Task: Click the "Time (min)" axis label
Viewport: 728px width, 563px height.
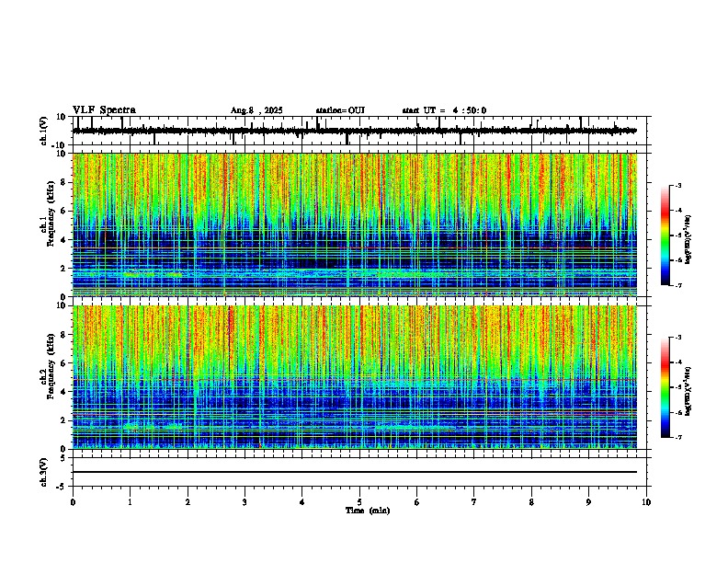Action: pos(368,511)
